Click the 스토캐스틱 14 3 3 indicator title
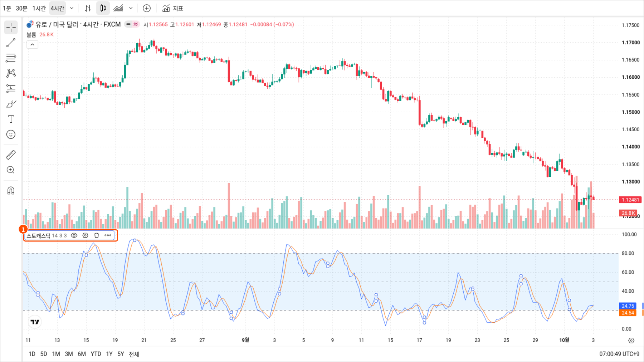 (x=47, y=235)
